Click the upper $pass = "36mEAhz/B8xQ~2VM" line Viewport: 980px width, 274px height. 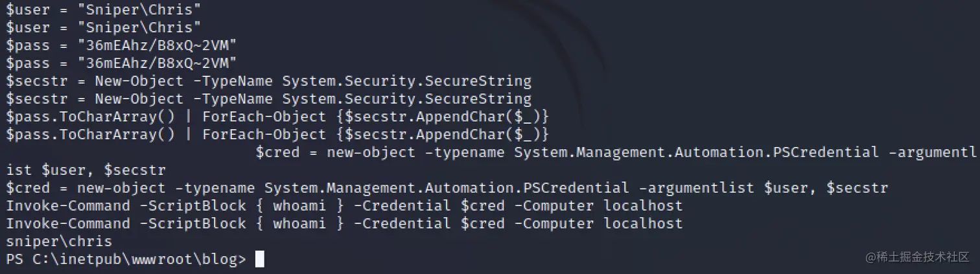(x=121, y=45)
